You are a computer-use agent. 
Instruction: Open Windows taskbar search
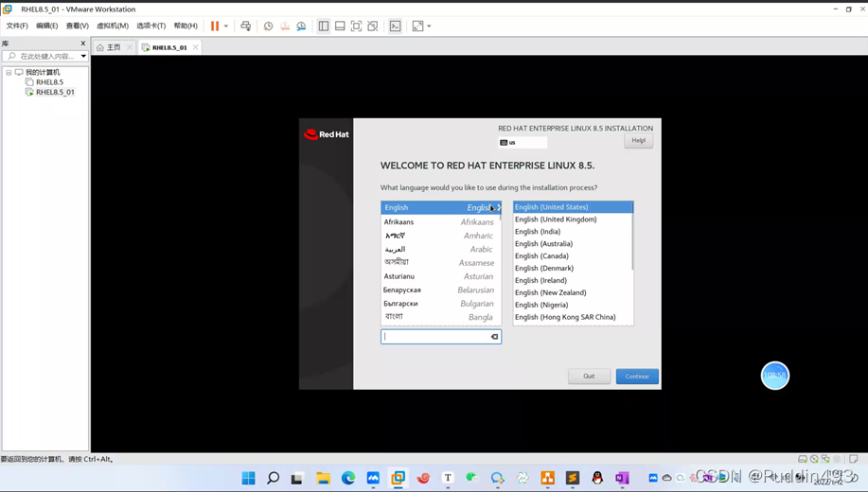[x=273, y=478]
